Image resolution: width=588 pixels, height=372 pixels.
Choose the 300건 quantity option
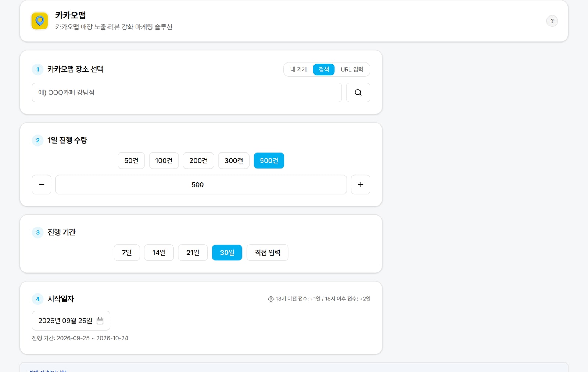pos(234,160)
